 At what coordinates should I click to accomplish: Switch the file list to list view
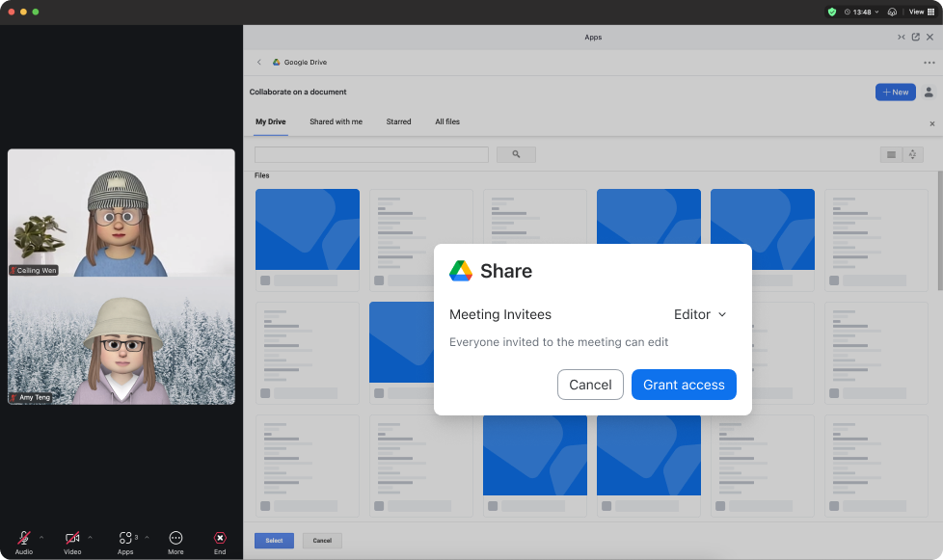coord(891,154)
